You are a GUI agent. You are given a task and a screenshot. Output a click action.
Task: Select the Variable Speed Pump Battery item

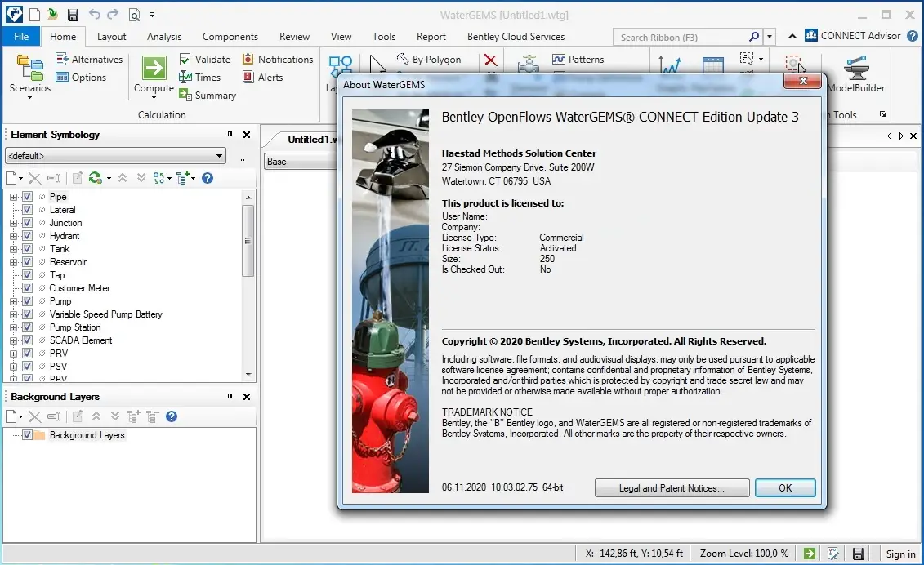click(106, 314)
